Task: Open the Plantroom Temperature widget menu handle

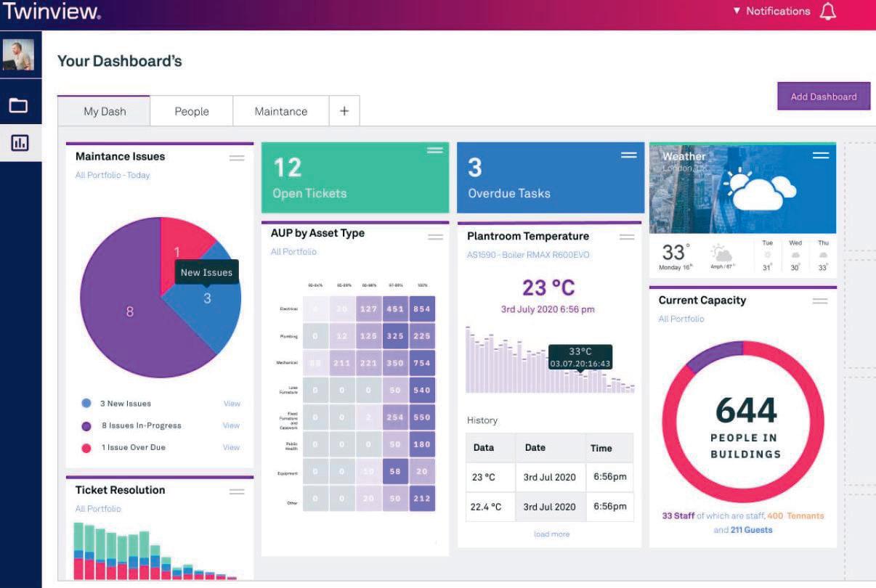Action: tap(627, 237)
